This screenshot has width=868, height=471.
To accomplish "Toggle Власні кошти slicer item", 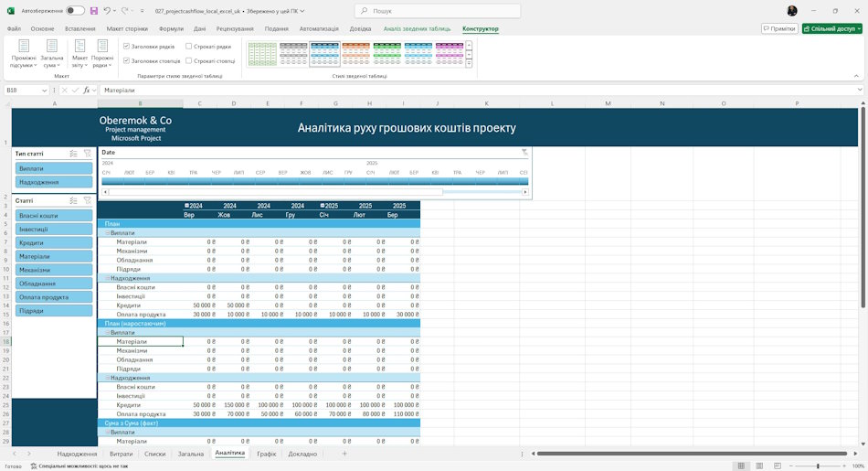I will click(x=54, y=216).
